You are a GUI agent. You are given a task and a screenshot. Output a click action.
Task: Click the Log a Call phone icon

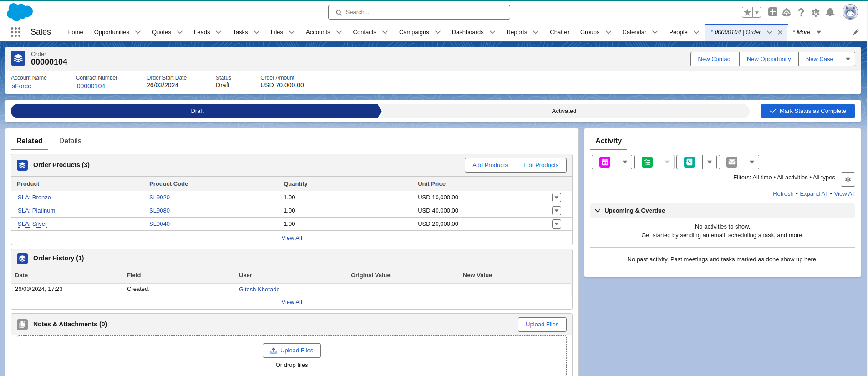[x=690, y=162]
